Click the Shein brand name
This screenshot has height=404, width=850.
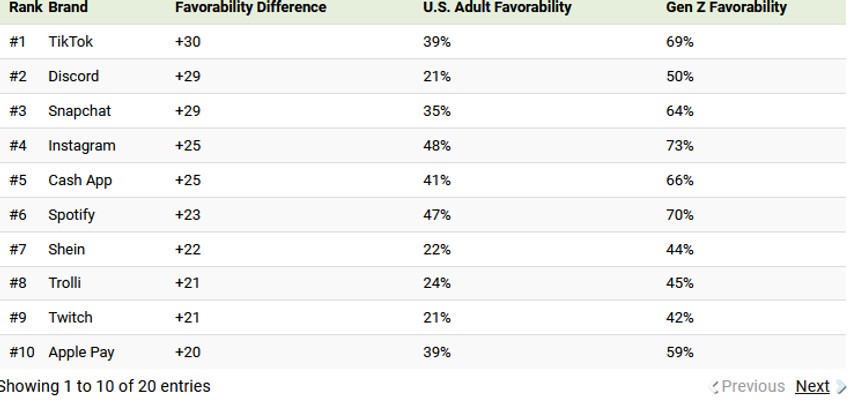point(66,249)
